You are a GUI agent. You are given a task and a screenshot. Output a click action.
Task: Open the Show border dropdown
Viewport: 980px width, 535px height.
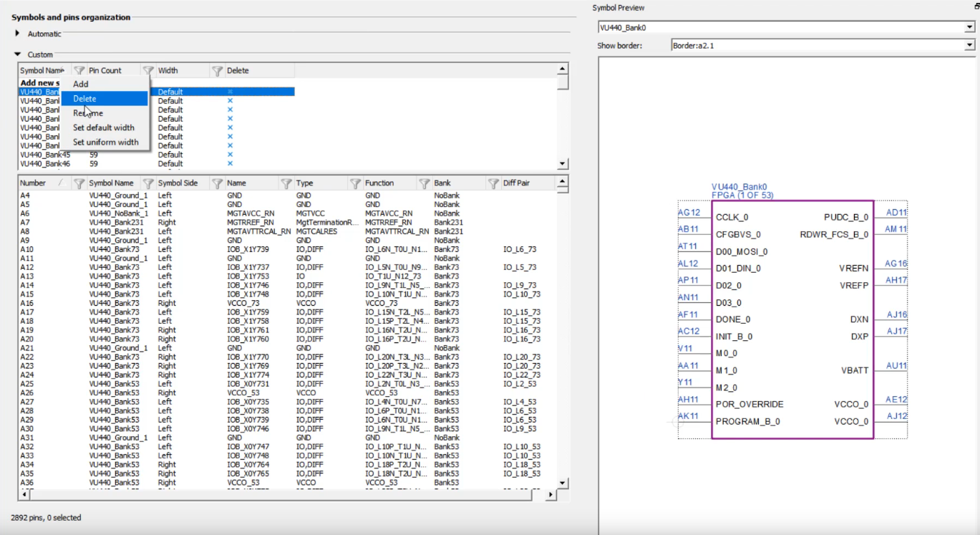(x=969, y=45)
